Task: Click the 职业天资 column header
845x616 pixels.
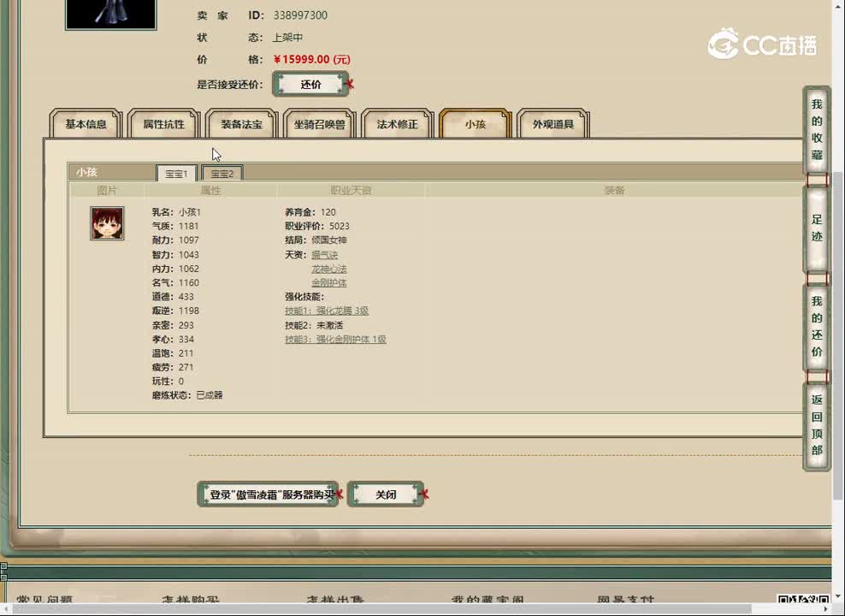Action: tap(351, 190)
